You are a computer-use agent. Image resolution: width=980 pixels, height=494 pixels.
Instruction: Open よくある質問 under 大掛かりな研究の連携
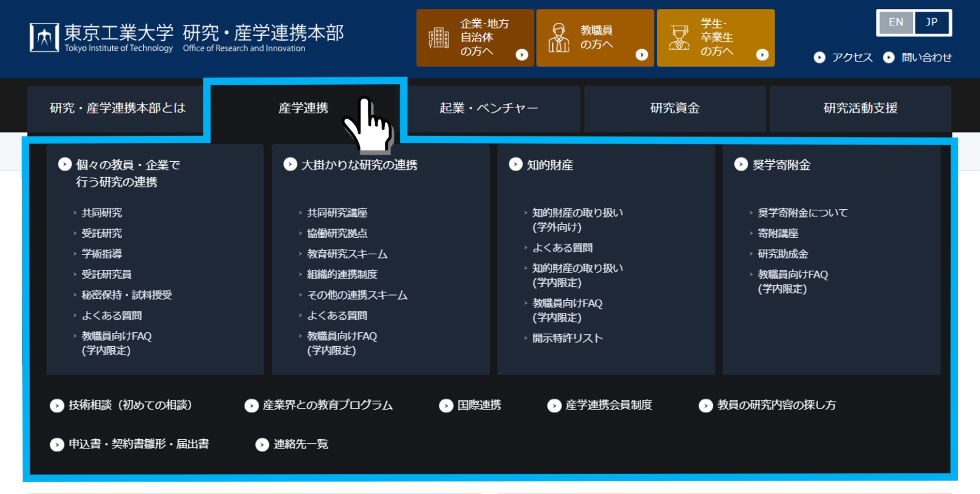[x=337, y=316]
